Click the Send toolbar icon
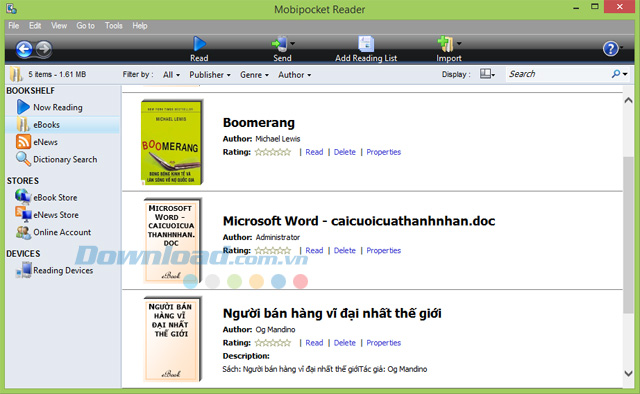The width and height of the screenshot is (640, 394). (x=279, y=44)
